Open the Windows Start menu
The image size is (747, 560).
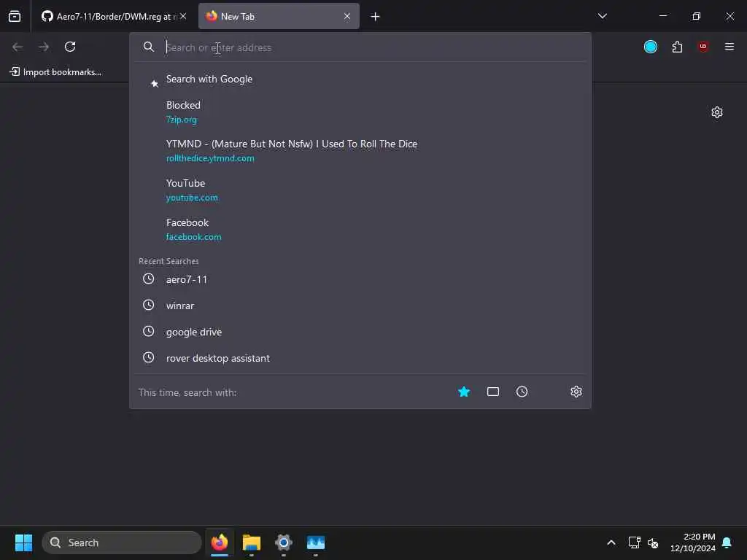(23, 542)
